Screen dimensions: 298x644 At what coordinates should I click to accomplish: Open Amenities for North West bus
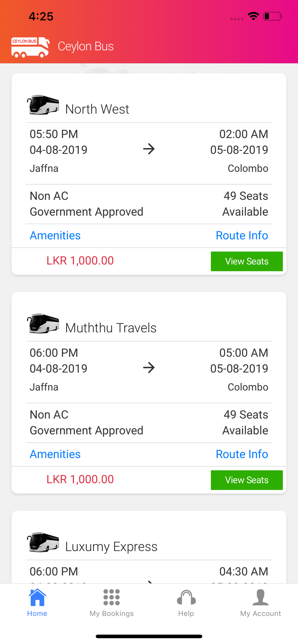coord(55,235)
